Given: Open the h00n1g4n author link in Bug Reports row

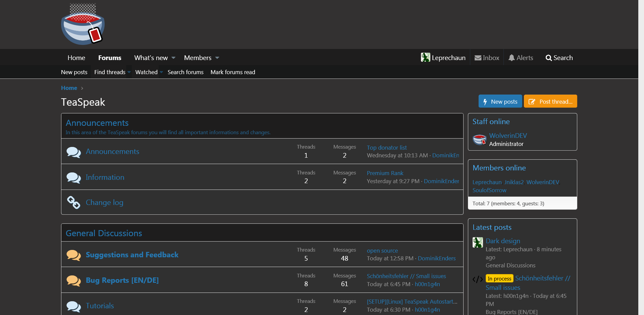Looking at the screenshot, I should pyautogui.click(x=427, y=284).
